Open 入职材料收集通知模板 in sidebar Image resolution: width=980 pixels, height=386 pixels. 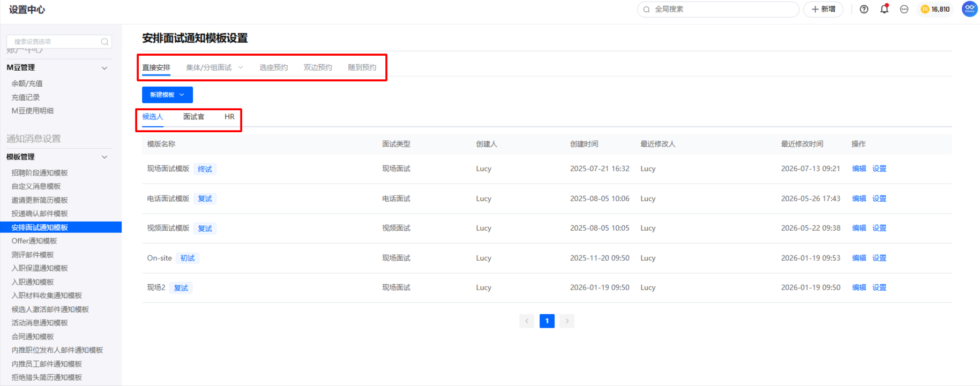[47, 296]
